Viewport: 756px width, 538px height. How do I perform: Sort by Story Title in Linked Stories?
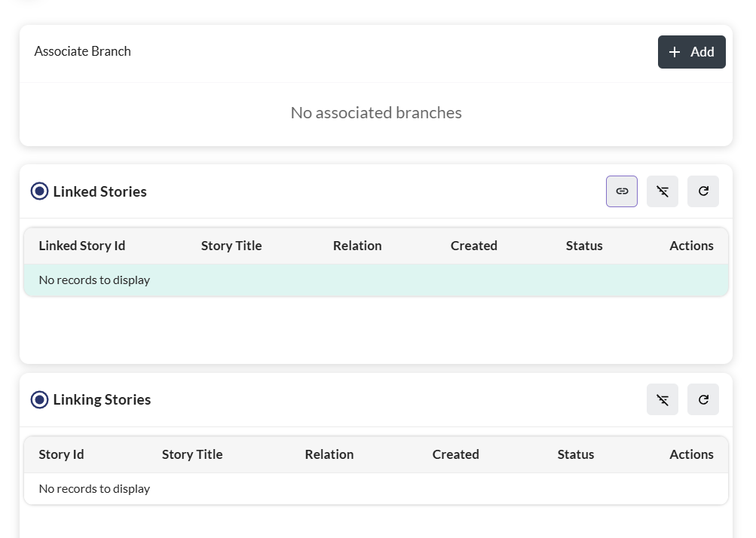(231, 246)
